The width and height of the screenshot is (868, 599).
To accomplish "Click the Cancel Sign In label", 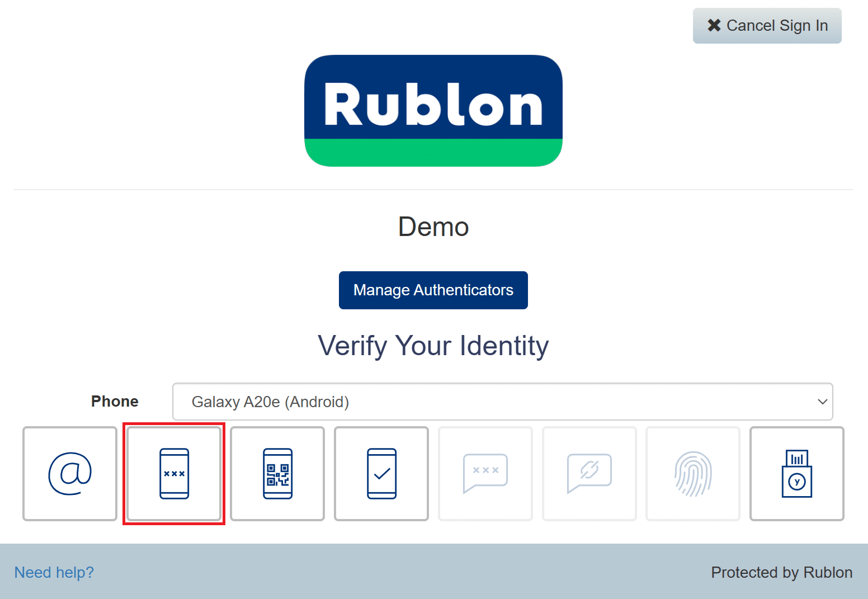I will click(x=777, y=26).
